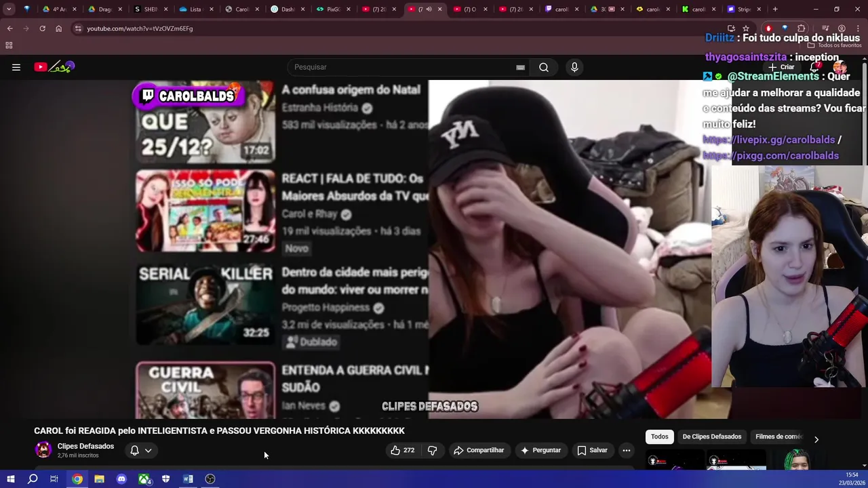This screenshot has width=868, height=488.
Task: Open the on-screen keyboard in search box
Action: (520, 67)
